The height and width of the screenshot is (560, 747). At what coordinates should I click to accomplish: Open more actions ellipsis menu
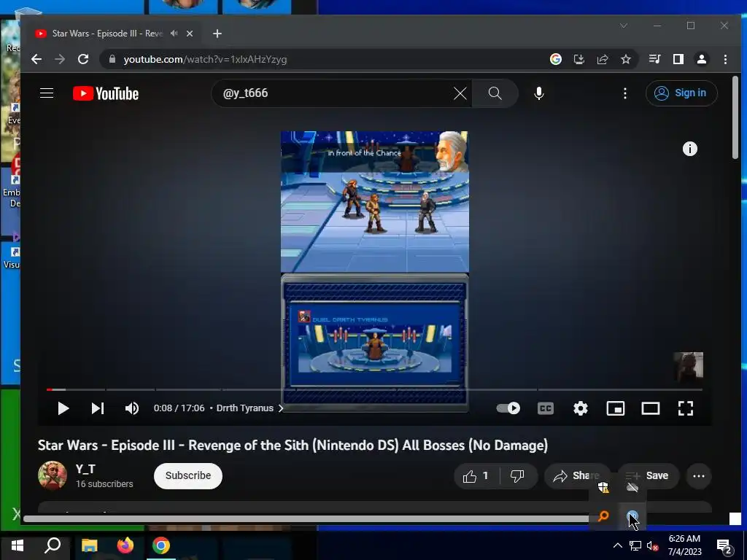click(x=698, y=475)
